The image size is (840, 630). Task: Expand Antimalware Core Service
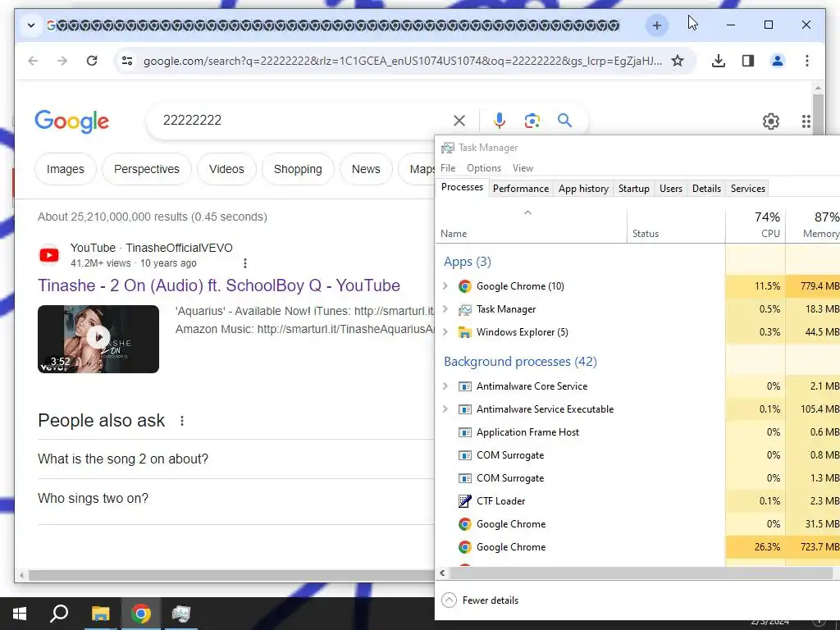pyautogui.click(x=445, y=386)
